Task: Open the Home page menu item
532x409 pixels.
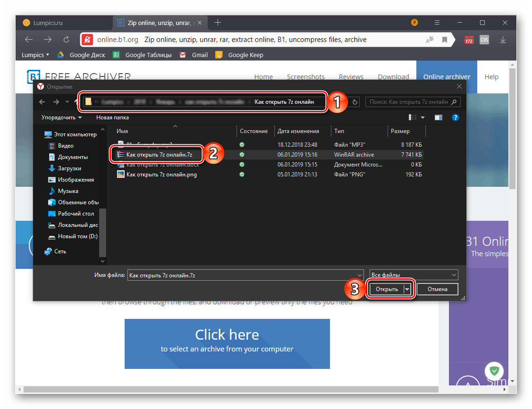Action: [263, 76]
